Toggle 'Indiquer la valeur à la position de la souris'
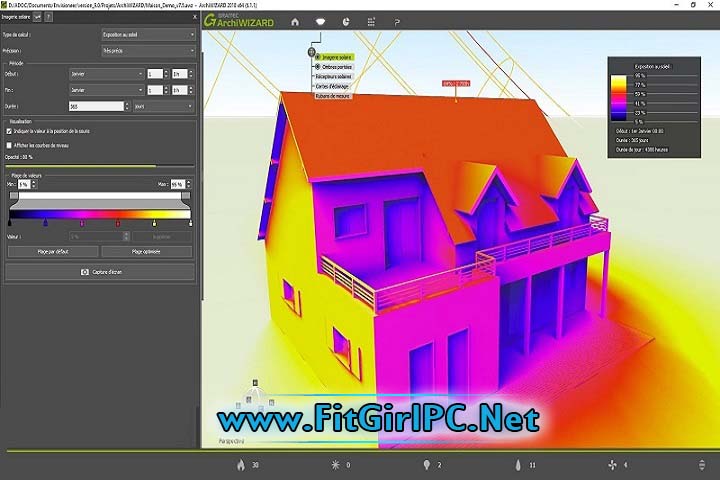The height and width of the screenshot is (480, 720). (x=10, y=131)
